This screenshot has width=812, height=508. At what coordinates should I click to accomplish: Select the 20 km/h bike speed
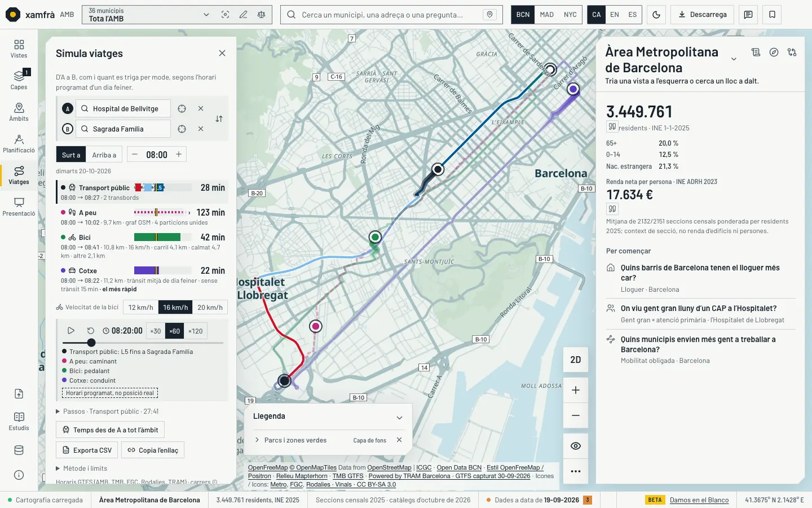click(210, 307)
